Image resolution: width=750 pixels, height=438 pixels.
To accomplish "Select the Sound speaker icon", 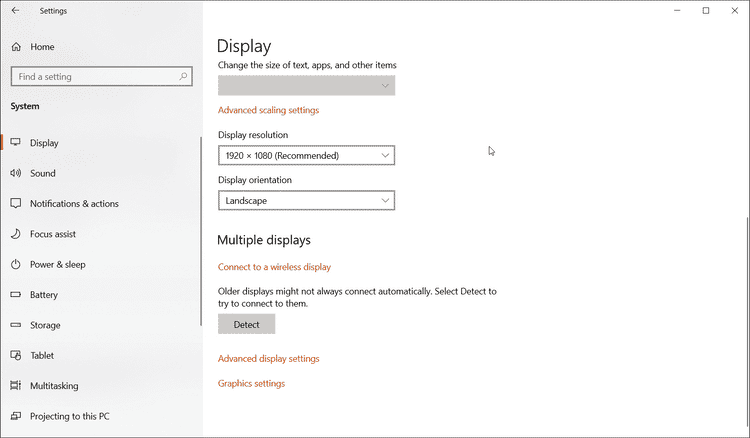I will coord(16,173).
